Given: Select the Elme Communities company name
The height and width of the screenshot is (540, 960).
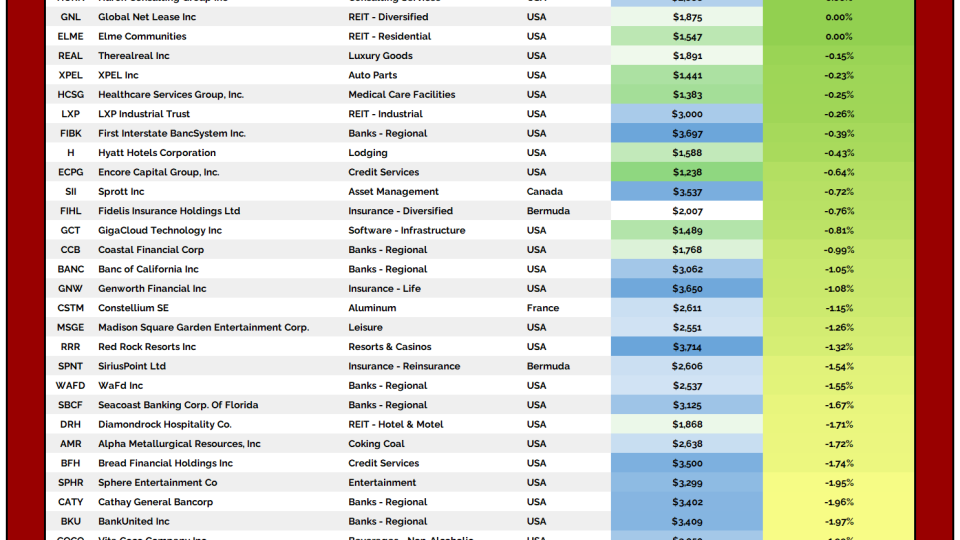Looking at the screenshot, I should coord(142,36).
